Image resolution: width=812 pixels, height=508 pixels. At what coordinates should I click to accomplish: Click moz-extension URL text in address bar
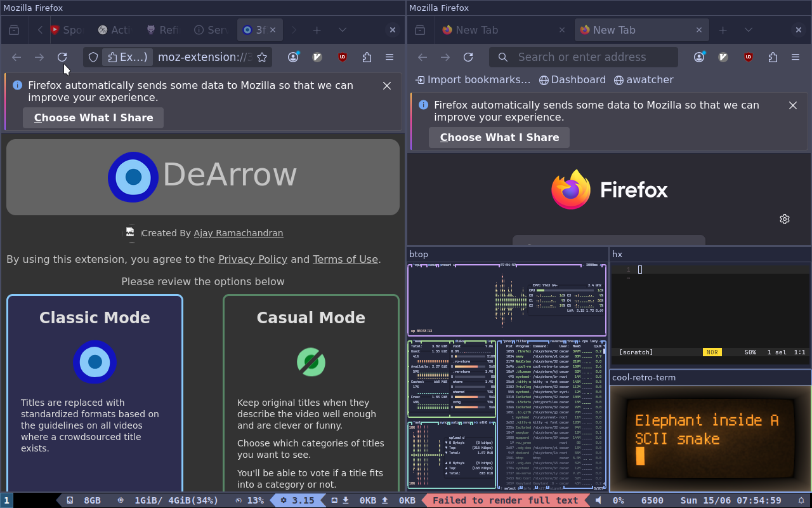tap(204, 57)
